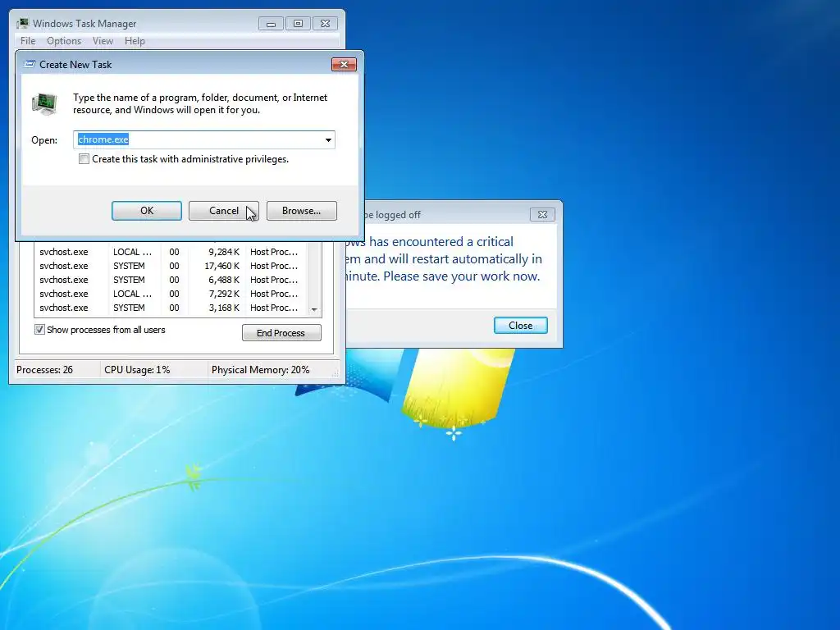Close the logged off dialog via X

[542, 214]
